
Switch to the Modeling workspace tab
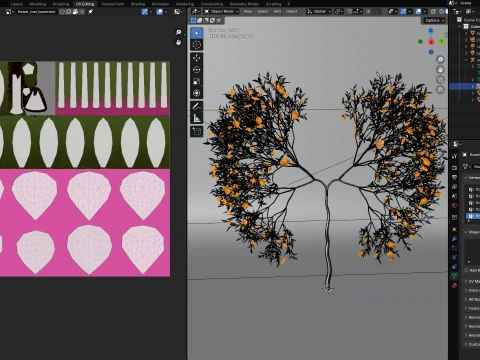[38, 4]
